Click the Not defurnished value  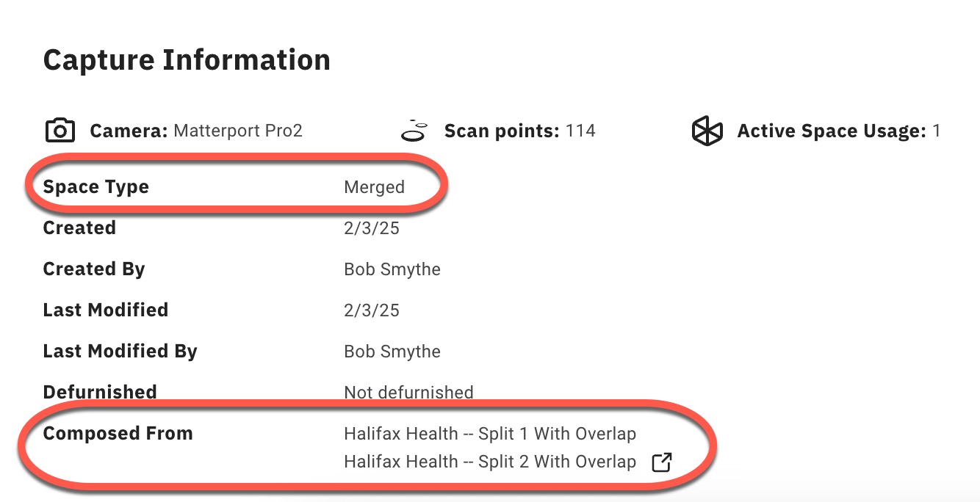pos(408,393)
